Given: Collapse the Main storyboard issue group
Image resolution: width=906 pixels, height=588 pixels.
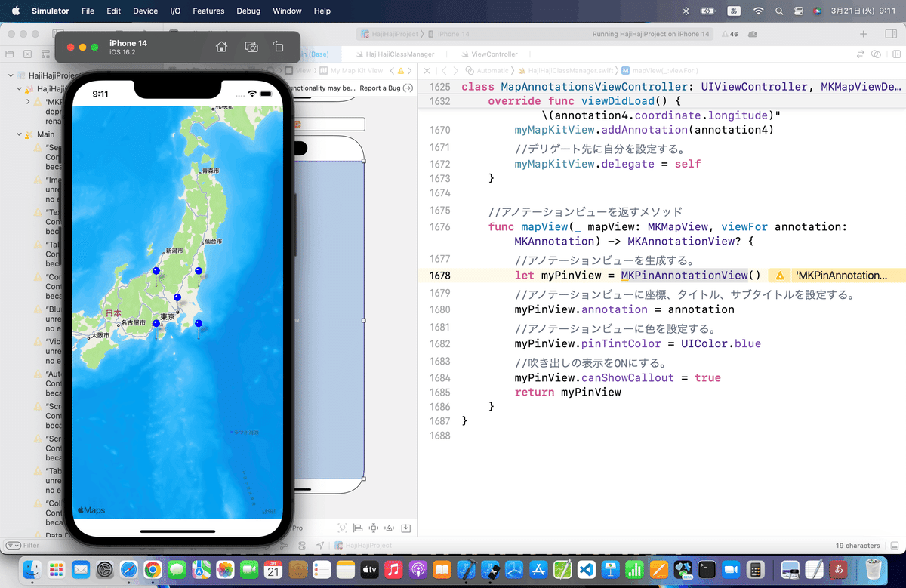Looking at the screenshot, I should (20, 134).
